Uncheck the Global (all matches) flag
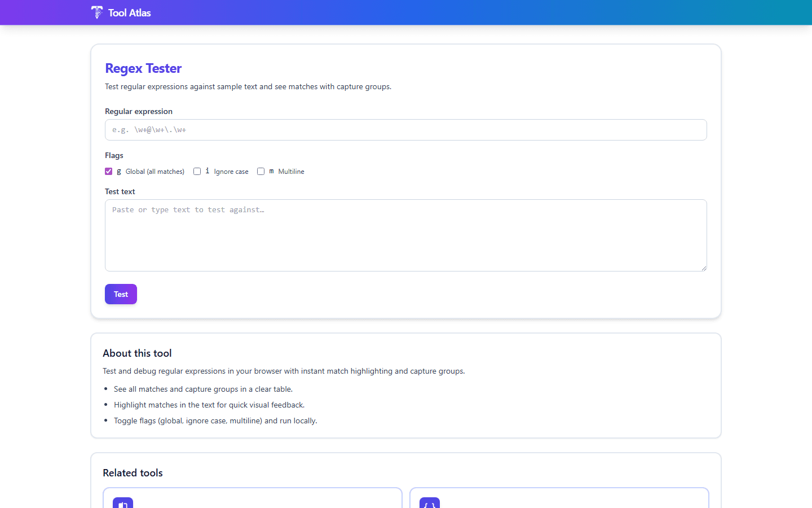 point(108,171)
